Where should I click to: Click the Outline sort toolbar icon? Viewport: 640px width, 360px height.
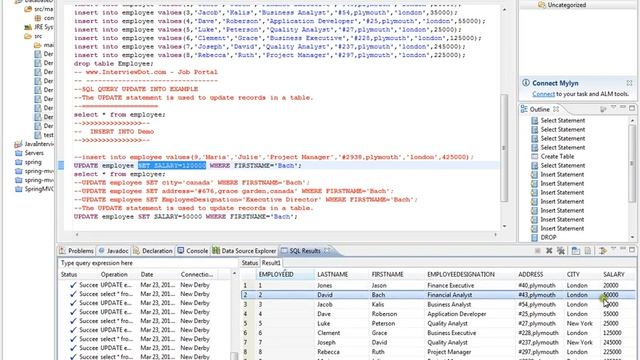pos(603,109)
